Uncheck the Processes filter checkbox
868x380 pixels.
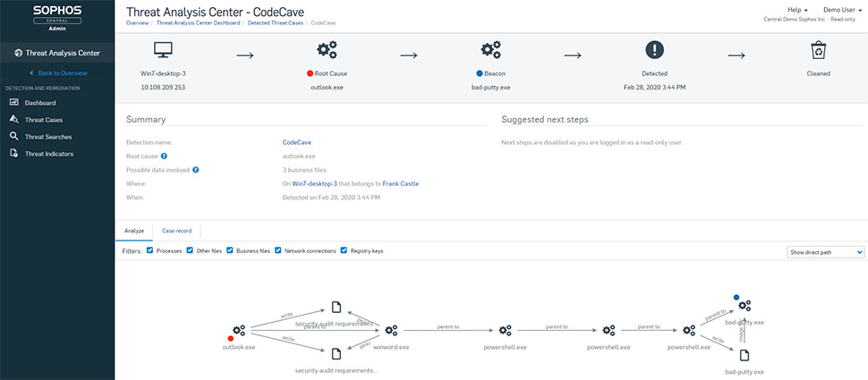tap(151, 251)
